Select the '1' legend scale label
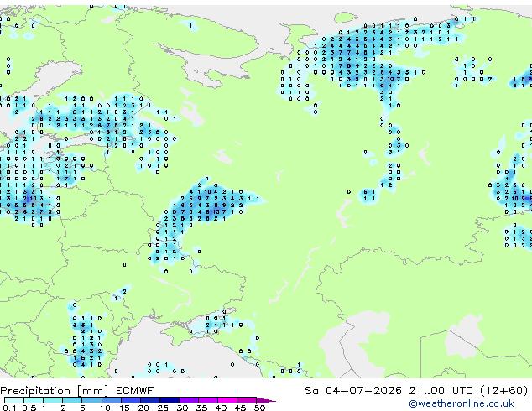Viewport: 532px width, 411px height. pyautogui.click(x=44, y=408)
